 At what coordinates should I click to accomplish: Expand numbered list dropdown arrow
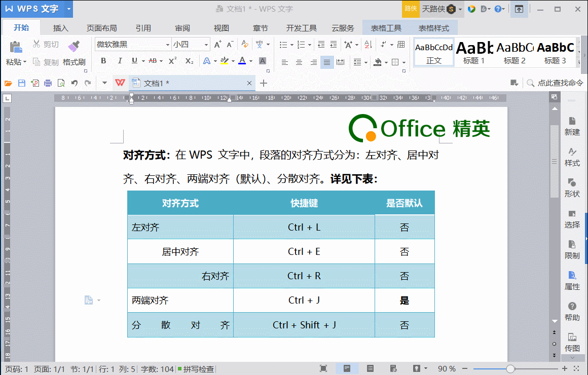[309, 45]
